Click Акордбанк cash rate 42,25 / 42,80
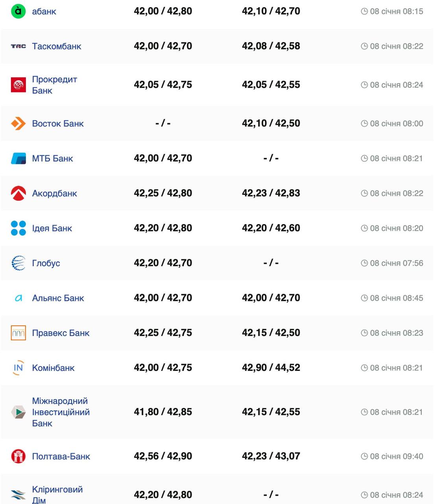This screenshot has height=504, width=438. pyautogui.click(x=163, y=193)
